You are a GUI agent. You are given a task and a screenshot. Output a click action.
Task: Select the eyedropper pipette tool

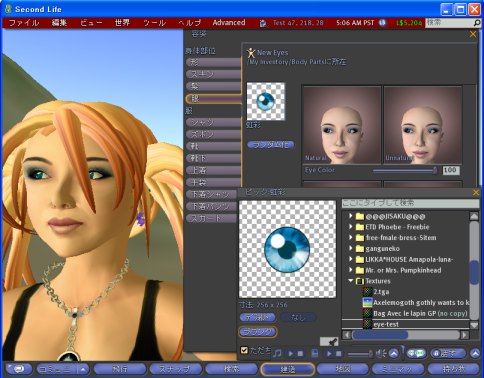click(329, 341)
